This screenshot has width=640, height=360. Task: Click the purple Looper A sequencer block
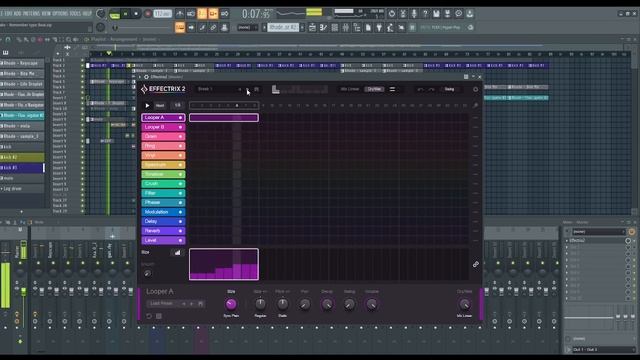coord(224,118)
